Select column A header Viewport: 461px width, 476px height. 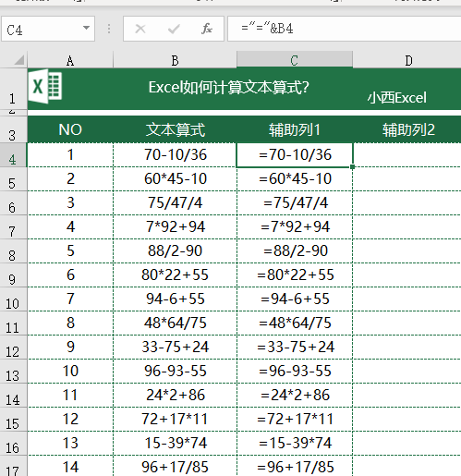(70, 60)
